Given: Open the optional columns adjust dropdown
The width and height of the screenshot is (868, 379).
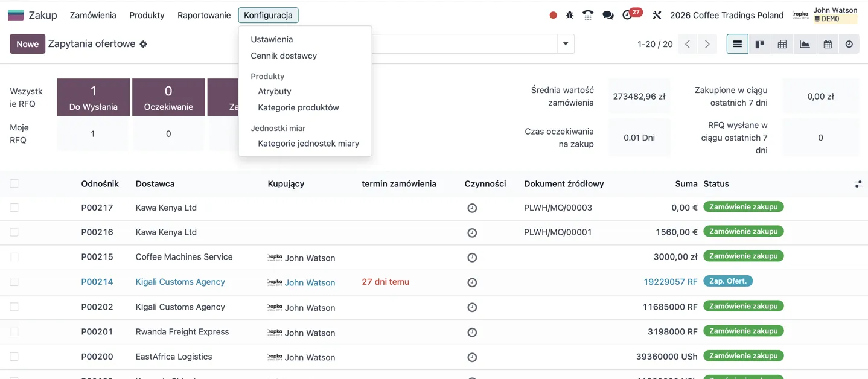Looking at the screenshot, I should click(x=858, y=184).
